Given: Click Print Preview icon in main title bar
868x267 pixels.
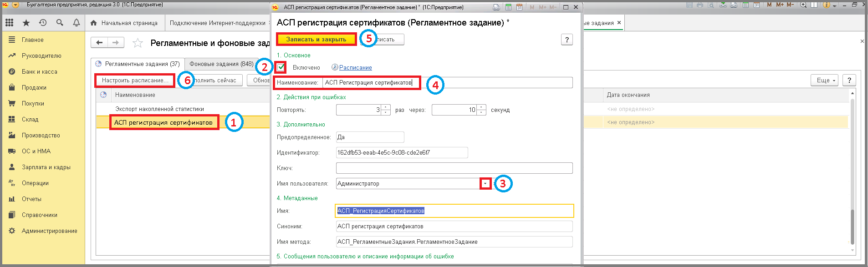Looking at the screenshot, I should pos(711,5).
